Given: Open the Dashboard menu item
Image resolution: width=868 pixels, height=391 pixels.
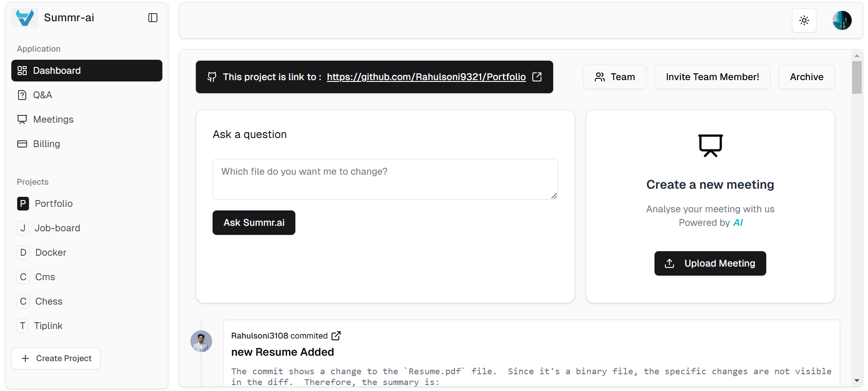Looking at the screenshot, I should click(87, 71).
